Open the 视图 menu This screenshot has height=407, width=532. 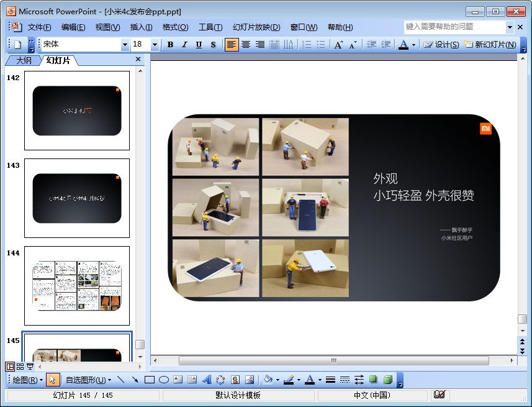coord(107,27)
